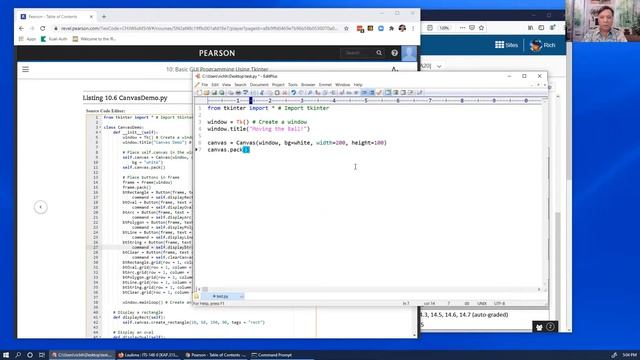Click Sites grid button in Firefox window
Image resolution: width=640 pixels, height=360 pixels.
click(507, 45)
